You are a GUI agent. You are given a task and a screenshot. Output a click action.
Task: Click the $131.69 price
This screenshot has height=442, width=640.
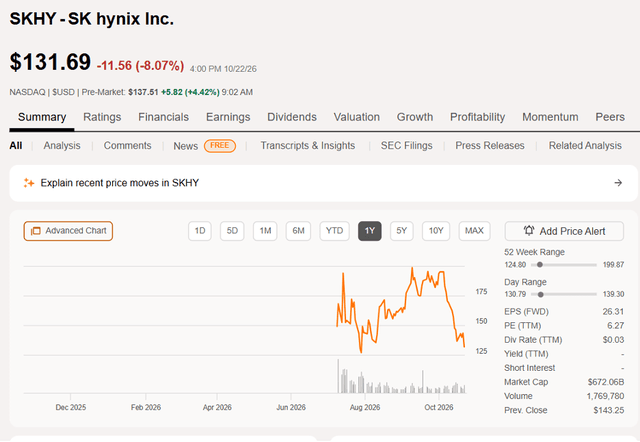50,62
